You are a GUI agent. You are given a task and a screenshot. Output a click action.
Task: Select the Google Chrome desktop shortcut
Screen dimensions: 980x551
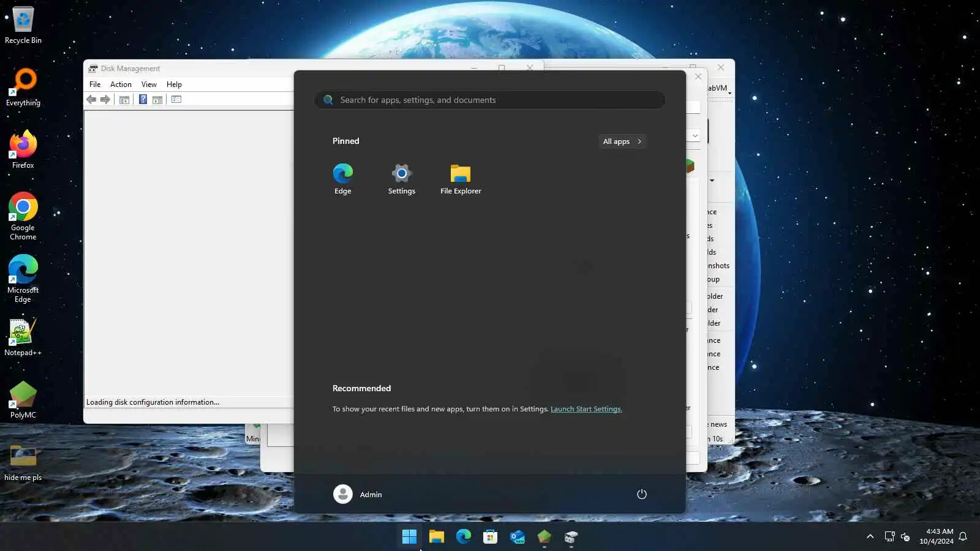click(x=23, y=217)
